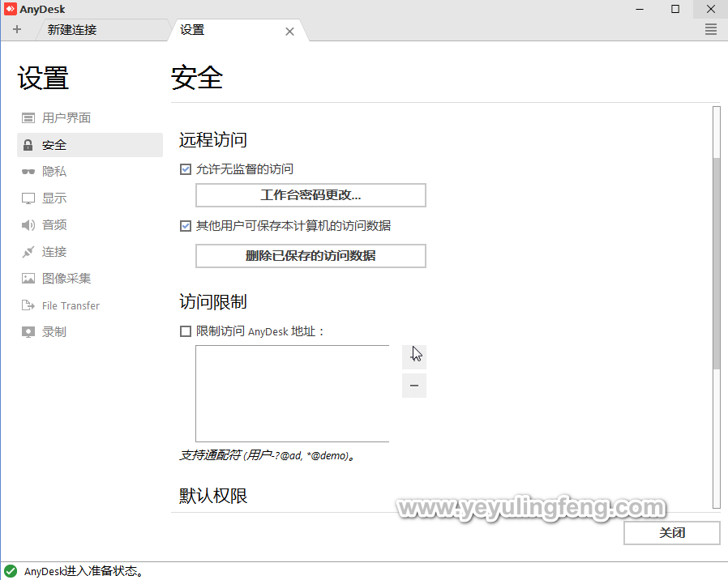Switch to the 新建连接 tab

tap(101, 30)
